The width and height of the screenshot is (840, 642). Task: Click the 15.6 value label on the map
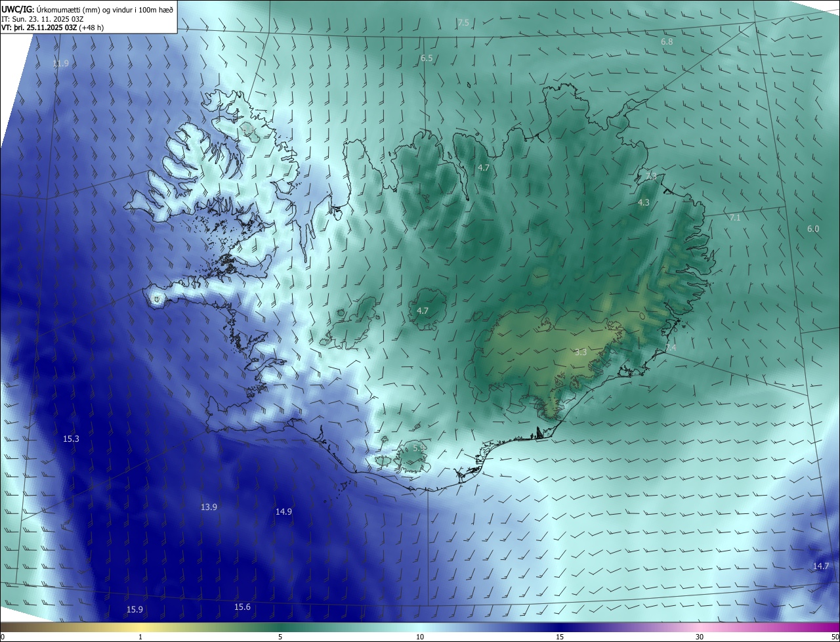(242, 607)
